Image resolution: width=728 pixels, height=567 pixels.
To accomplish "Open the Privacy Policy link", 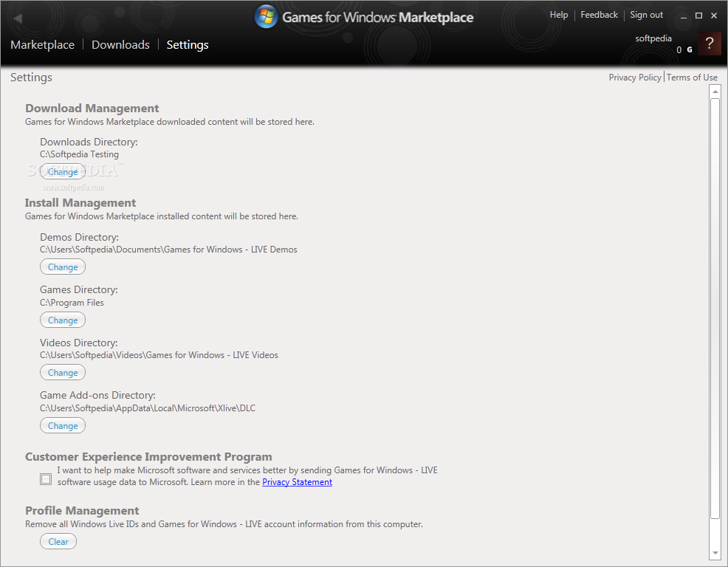I will (635, 78).
